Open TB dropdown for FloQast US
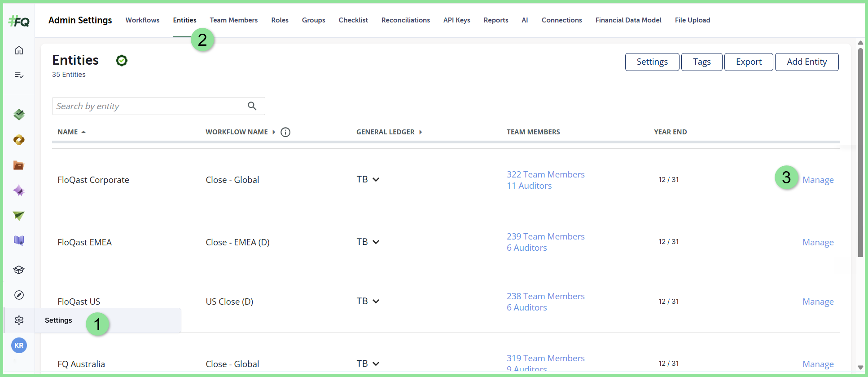The height and width of the screenshot is (377, 868). click(x=368, y=301)
